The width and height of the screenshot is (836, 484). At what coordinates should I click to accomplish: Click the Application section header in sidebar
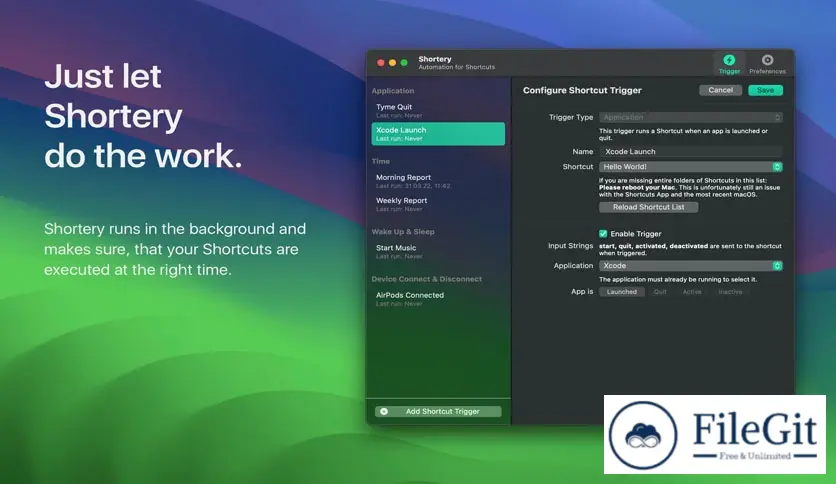pos(393,91)
